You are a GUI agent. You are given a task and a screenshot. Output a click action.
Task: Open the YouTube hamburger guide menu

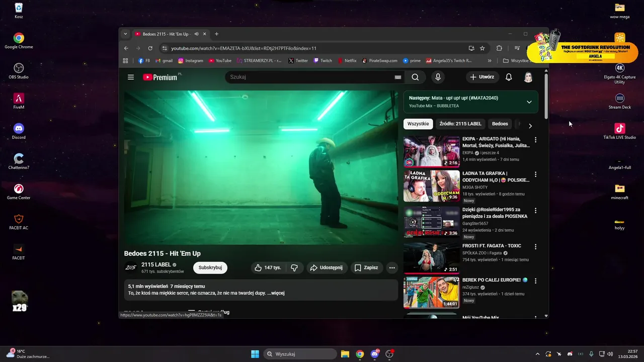131,77
